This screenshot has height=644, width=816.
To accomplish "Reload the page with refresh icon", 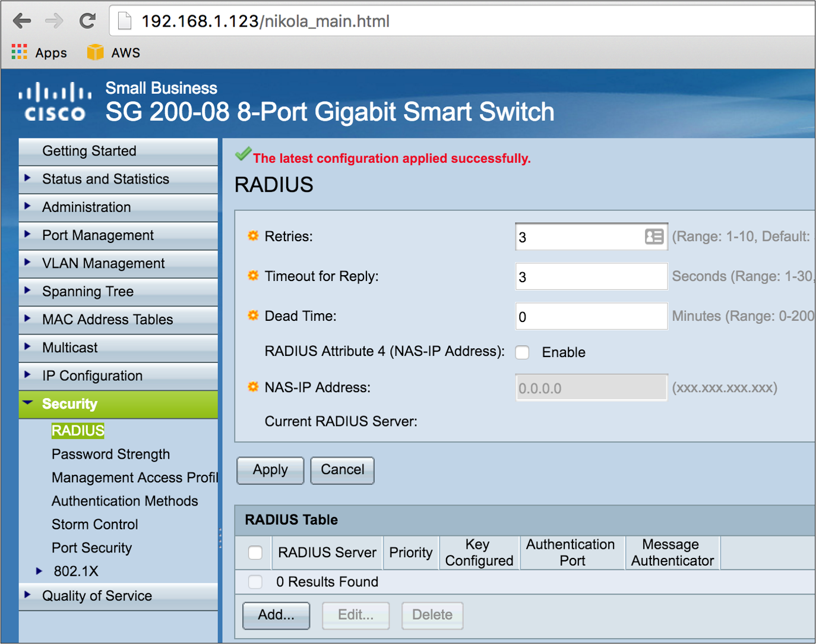I will coord(87,21).
